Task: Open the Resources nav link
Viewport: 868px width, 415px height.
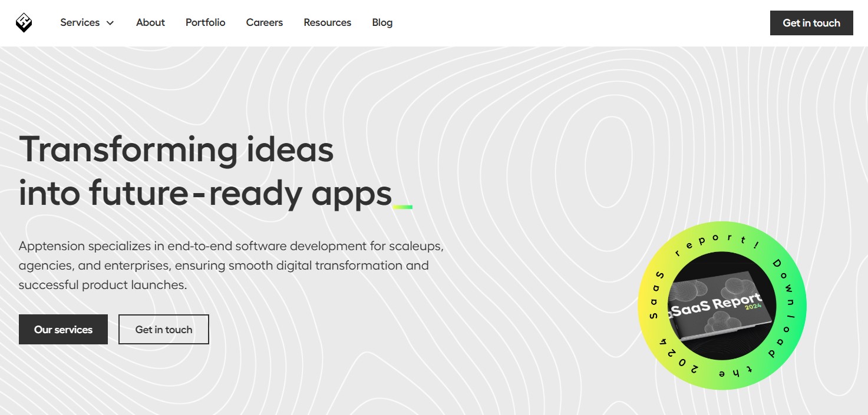Action: pos(327,23)
